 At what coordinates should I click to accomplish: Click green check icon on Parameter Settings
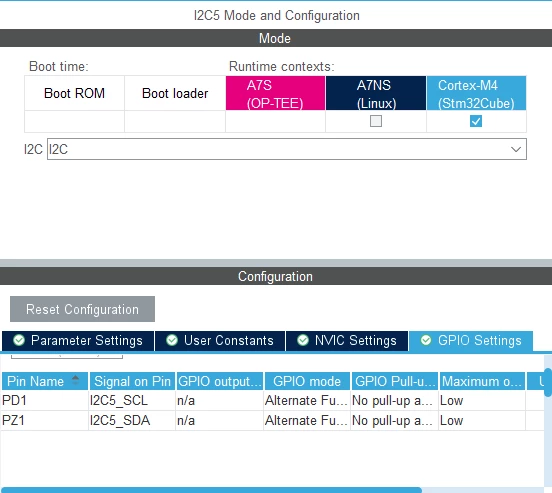(19, 340)
